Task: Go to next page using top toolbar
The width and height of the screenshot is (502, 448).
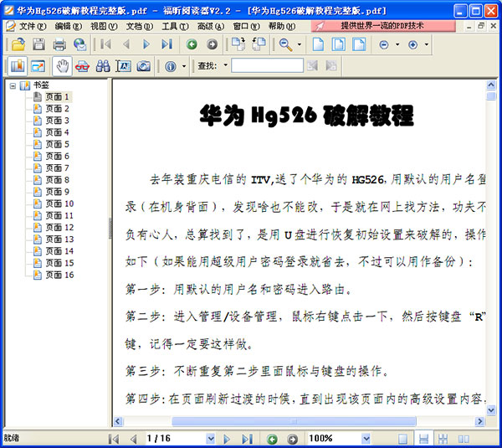Action: click(x=146, y=44)
